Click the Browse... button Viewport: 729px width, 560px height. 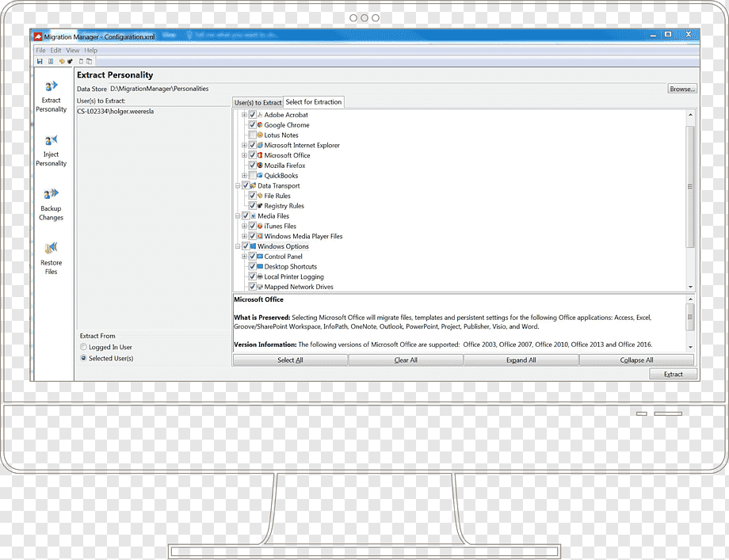[682, 89]
